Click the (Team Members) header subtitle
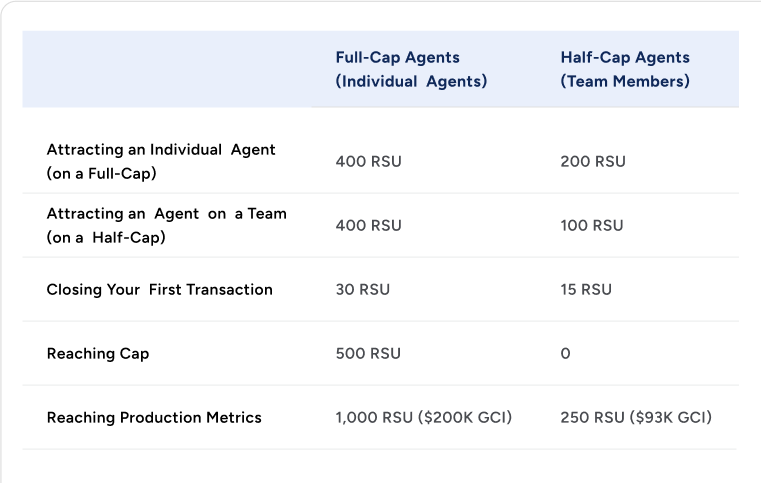761x483 pixels. [x=625, y=82]
